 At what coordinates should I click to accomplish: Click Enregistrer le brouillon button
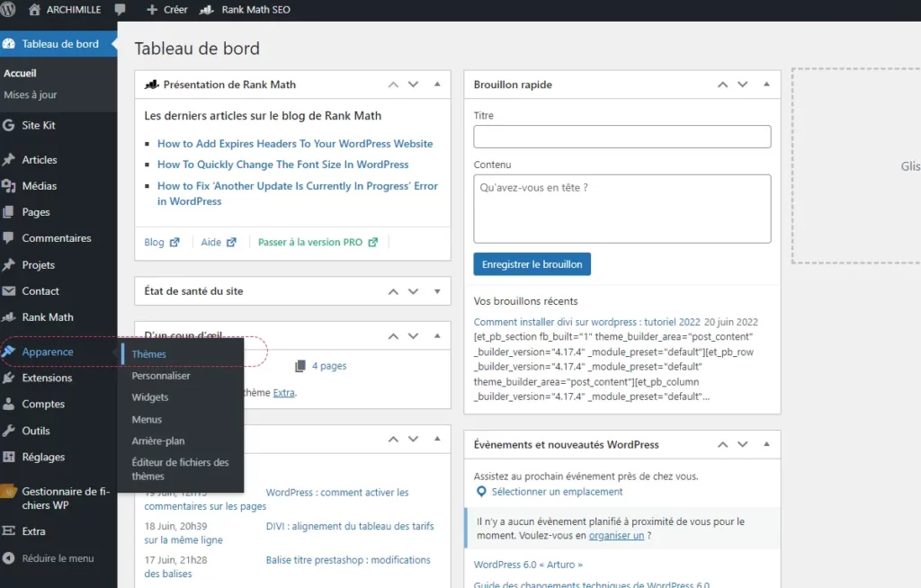pos(532,264)
